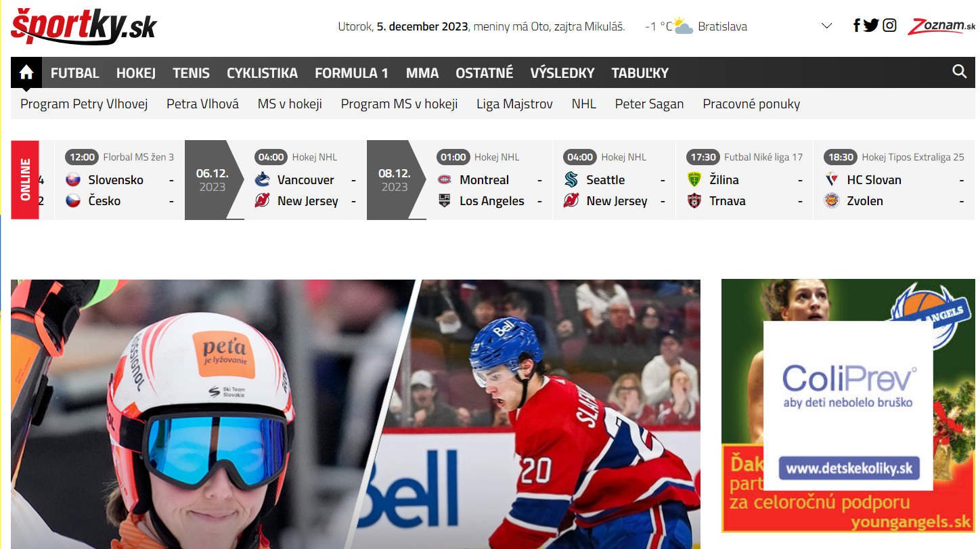Open the Žilina vs Trnava match card
This screenshot has height=549, width=980.
click(x=744, y=179)
